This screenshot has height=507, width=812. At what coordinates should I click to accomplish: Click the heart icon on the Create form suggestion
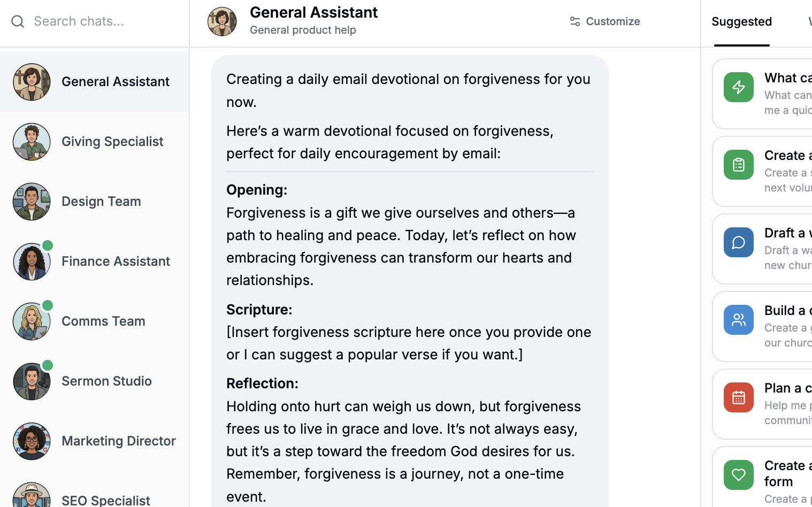pyautogui.click(x=738, y=474)
